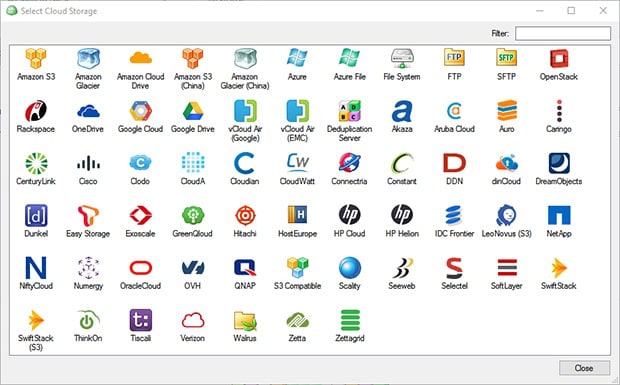The height and width of the screenshot is (385, 620).
Task: Select the IDC Frontier icon
Action: coord(454,215)
